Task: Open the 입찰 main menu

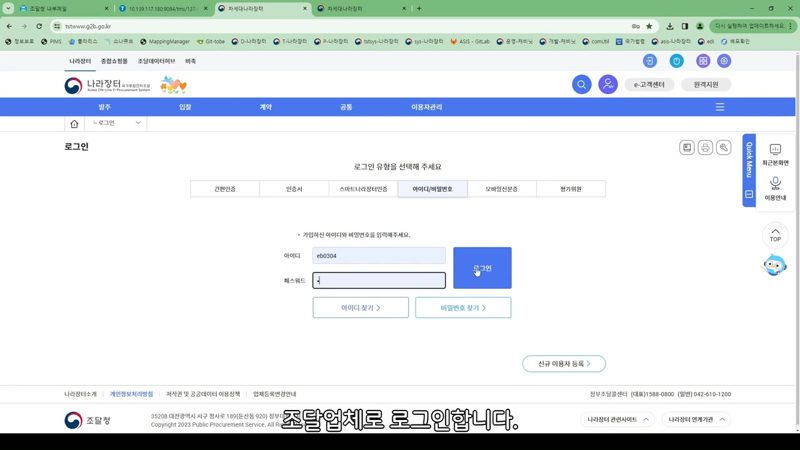Action: point(185,107)
